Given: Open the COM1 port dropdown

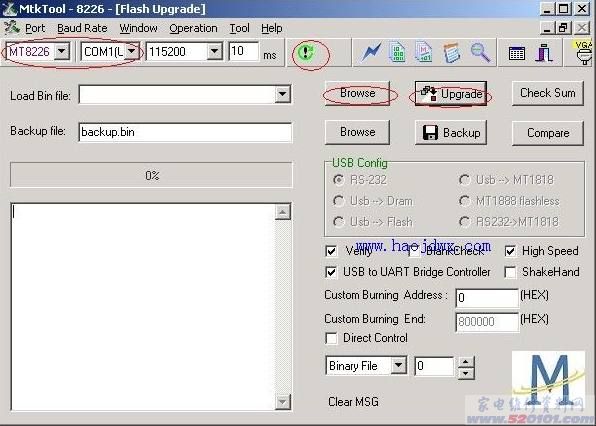Looking at the screenshot, I should coord(132,51).
